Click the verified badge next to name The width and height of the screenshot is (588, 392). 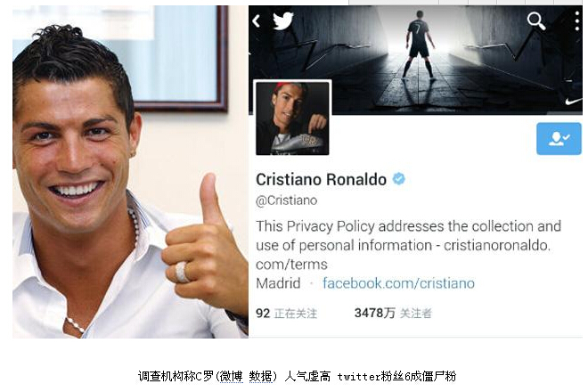398,179
